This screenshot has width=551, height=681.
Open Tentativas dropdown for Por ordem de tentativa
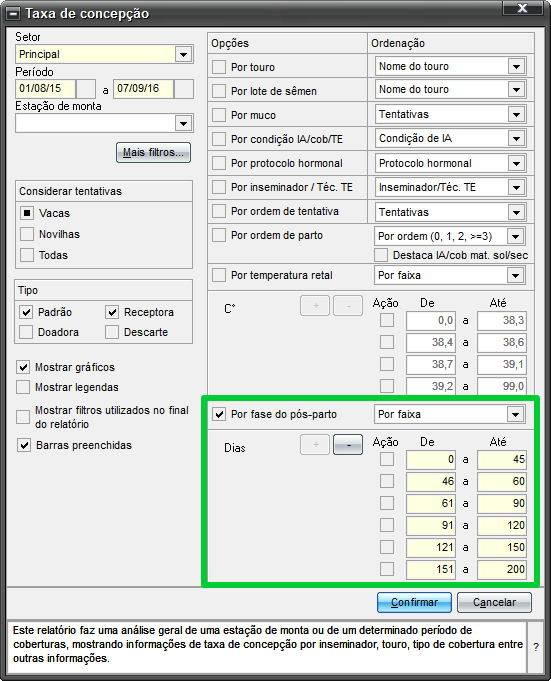click(x=516, y=212)
